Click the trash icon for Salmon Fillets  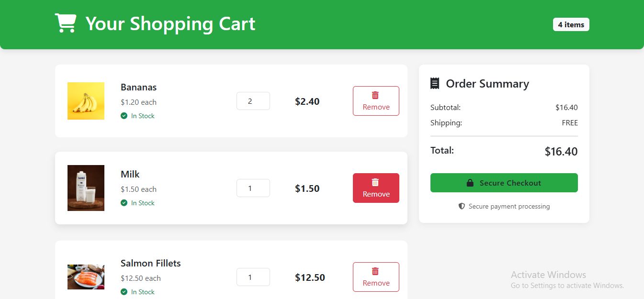(x=375, y=271)
